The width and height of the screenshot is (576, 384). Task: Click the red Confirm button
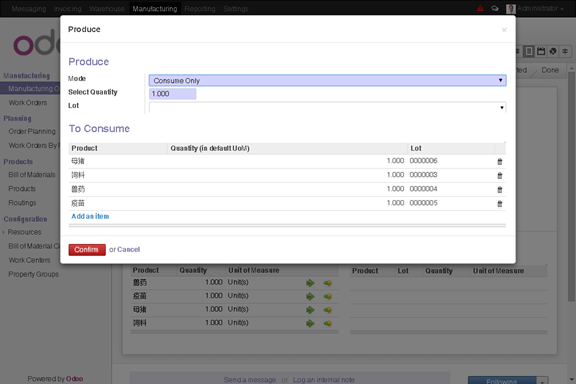(x=87, y=250)
